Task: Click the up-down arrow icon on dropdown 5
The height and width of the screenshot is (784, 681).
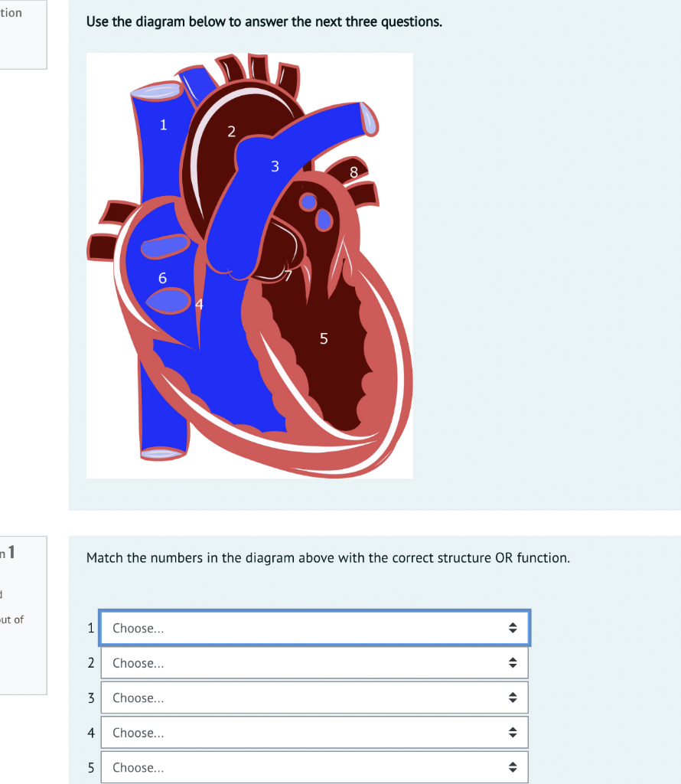Action: point(512,767)
